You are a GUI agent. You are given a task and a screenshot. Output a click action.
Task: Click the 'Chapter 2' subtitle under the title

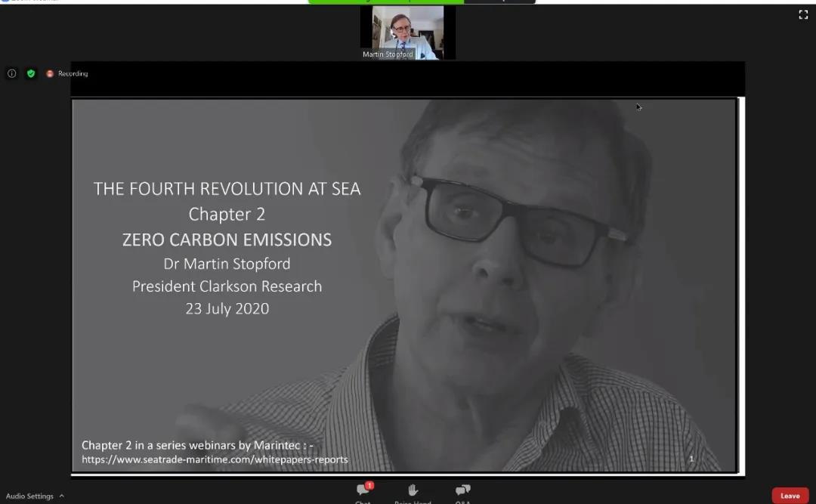(x=227, y=214)
